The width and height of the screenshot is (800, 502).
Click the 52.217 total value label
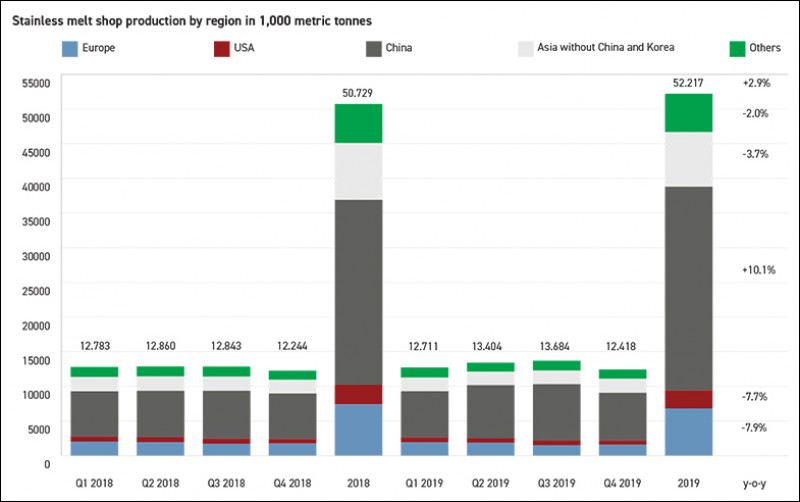tap(688, 81)
